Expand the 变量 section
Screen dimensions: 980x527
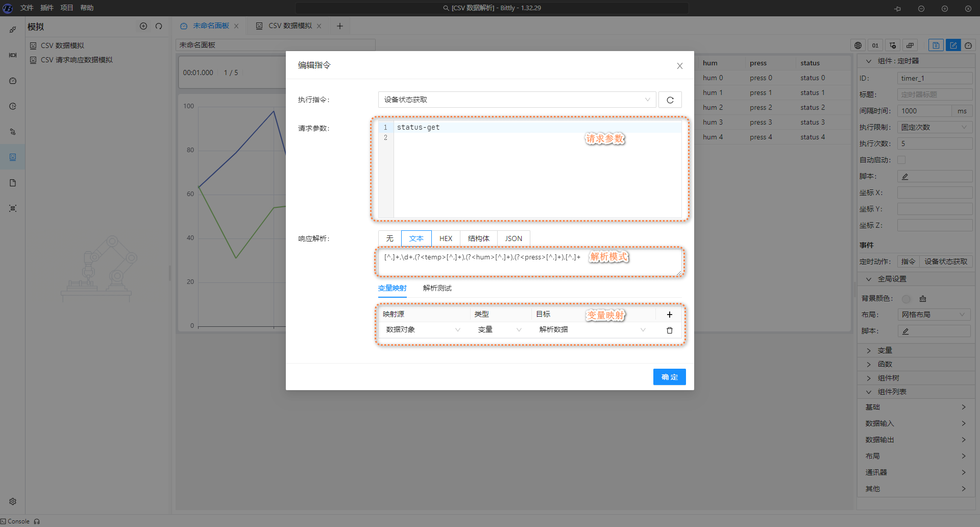tap(885, 350)
